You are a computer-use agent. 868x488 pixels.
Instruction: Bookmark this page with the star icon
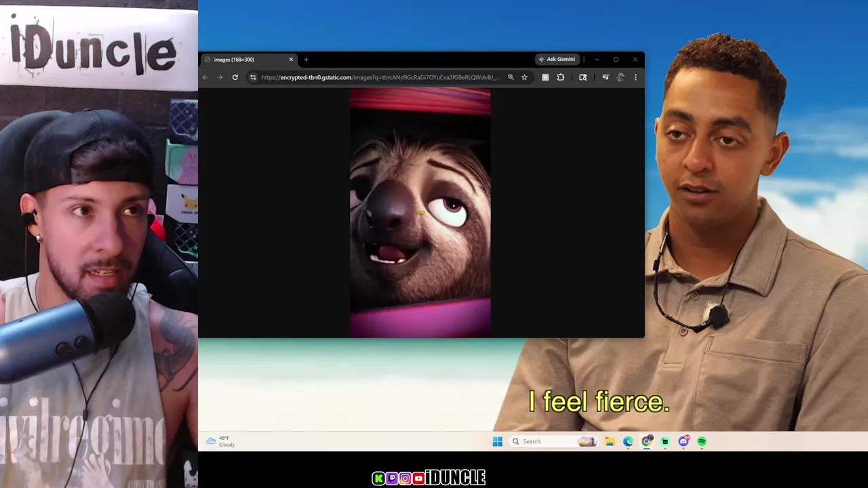tap(524, 77)
